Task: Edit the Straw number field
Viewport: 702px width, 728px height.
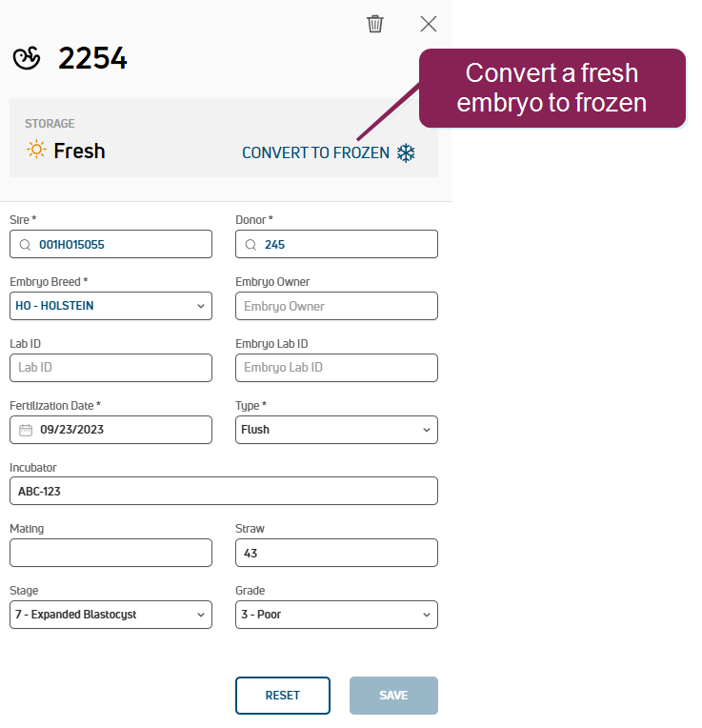Action: 336,553
